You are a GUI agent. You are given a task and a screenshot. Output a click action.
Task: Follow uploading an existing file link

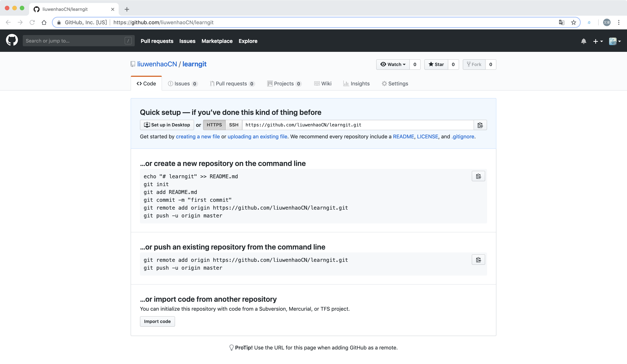(257, 136)
